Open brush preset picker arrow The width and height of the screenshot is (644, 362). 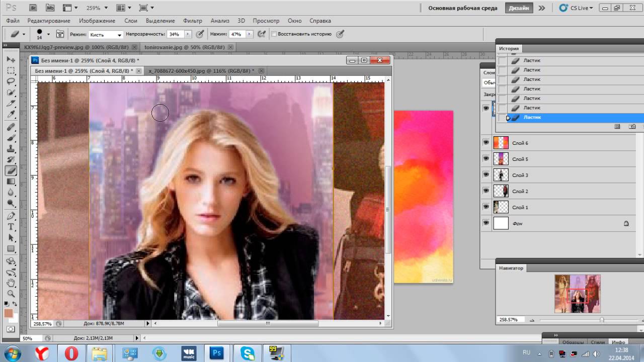point(48,34)
